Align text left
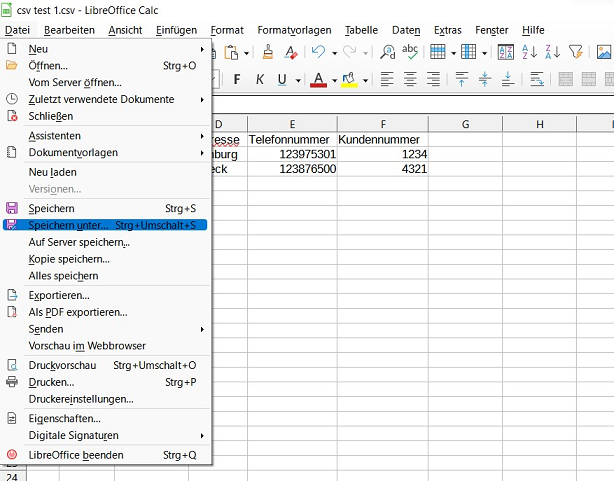614x481 pixels. pos(387,79)
